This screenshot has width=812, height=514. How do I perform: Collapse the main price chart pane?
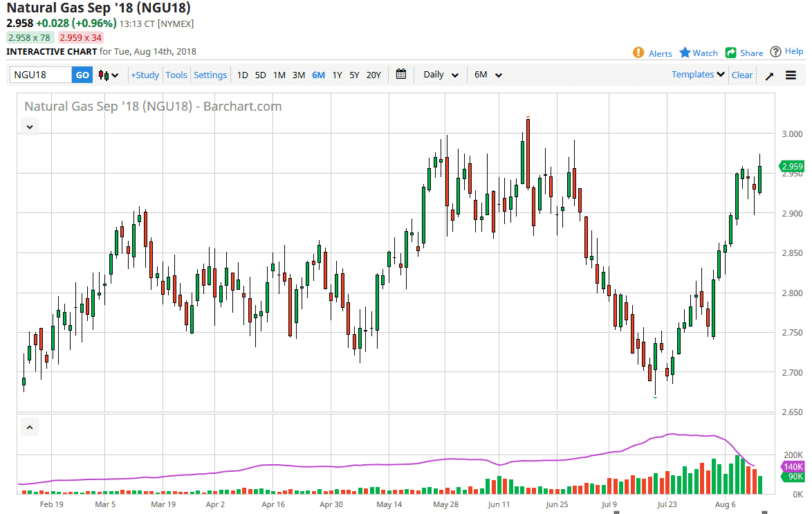click(30, 127)
